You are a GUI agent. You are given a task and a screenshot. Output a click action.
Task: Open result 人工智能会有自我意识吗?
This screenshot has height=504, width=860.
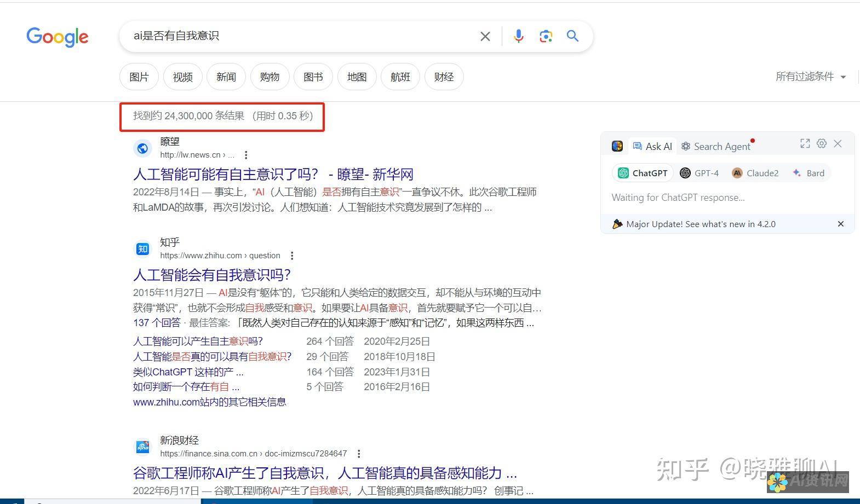point(212,275)
